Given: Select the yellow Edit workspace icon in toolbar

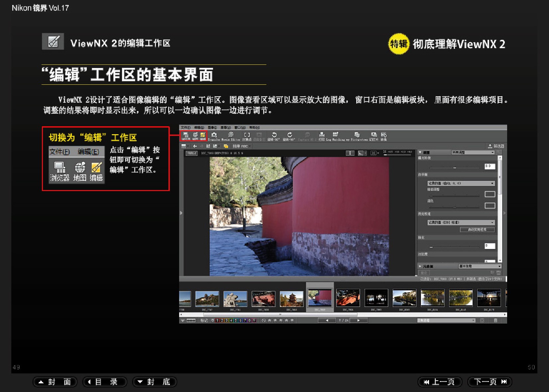Looking at the screenshot, I should 203,136.
